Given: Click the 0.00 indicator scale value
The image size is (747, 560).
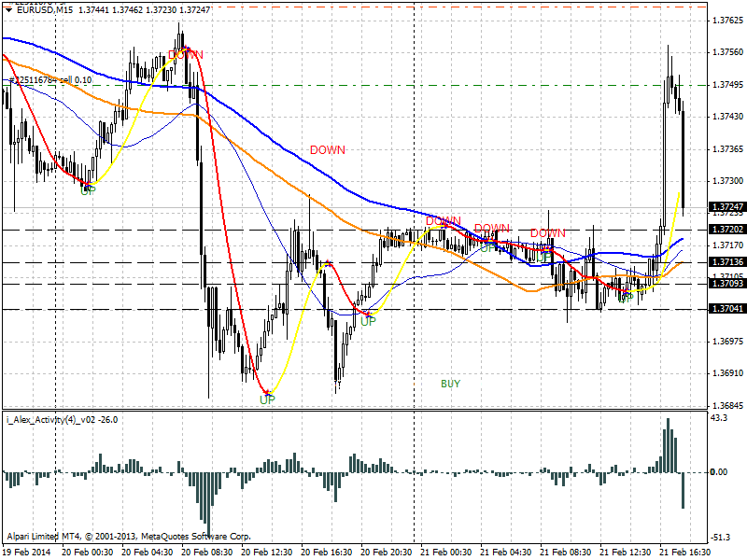Looking at the screenshot, I should 718,472.
